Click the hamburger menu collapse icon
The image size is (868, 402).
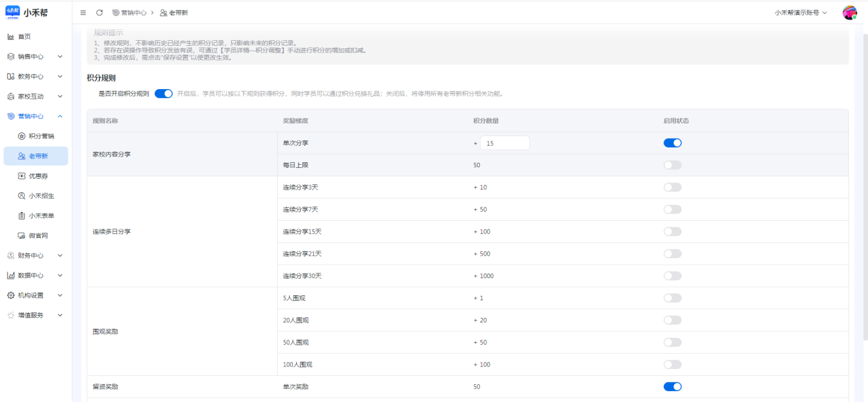coord(83,13)
